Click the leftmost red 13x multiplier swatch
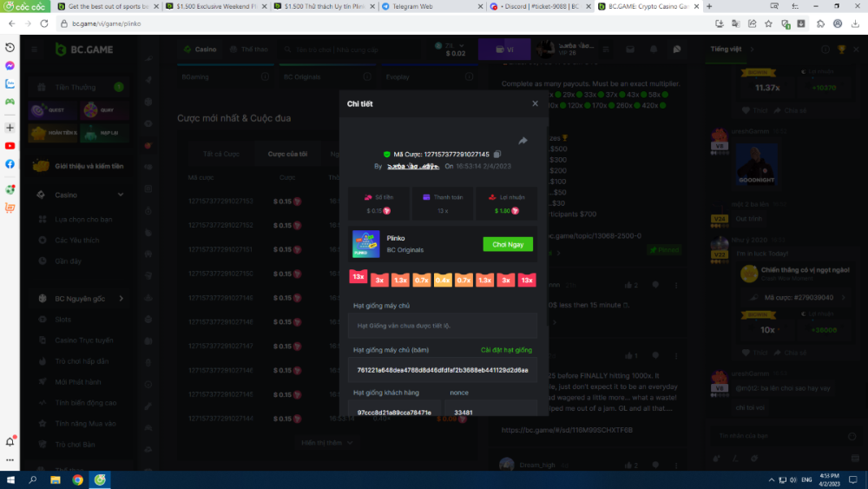This screenshot has height=489, width=868. click(x=358, y=276)
